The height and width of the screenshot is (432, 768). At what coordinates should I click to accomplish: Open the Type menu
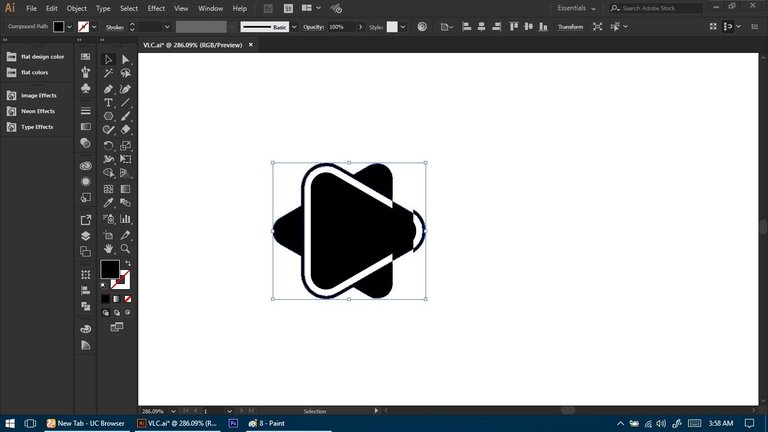[103, 8]
